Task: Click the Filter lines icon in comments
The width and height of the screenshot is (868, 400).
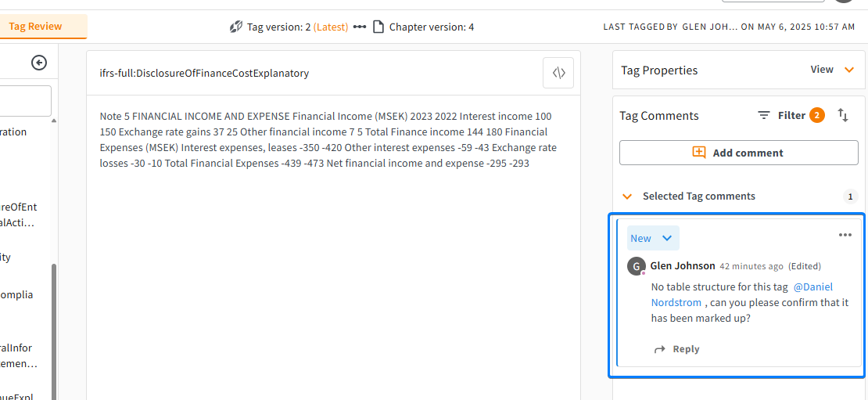Action: [x=764, y=115]
